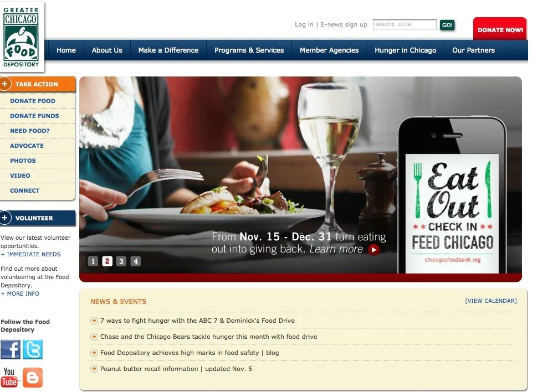Open the Immediate Needs volunteer link
Screen dimensions: 553x392
point(30,254)
